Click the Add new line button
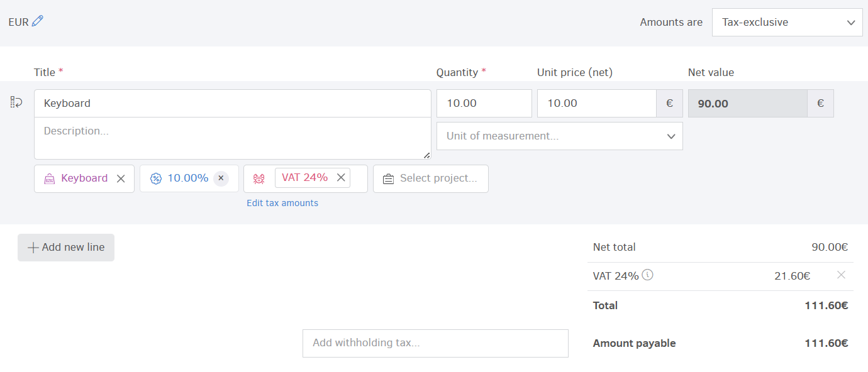Image resolution: width=868 pixels, height=372 pixels. coord(65,247)
